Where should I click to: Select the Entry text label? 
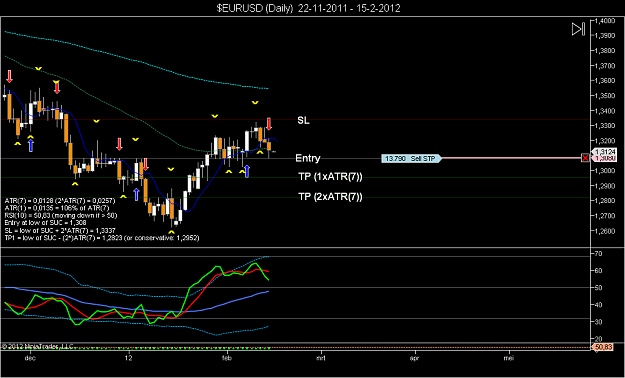pos(308,158)
